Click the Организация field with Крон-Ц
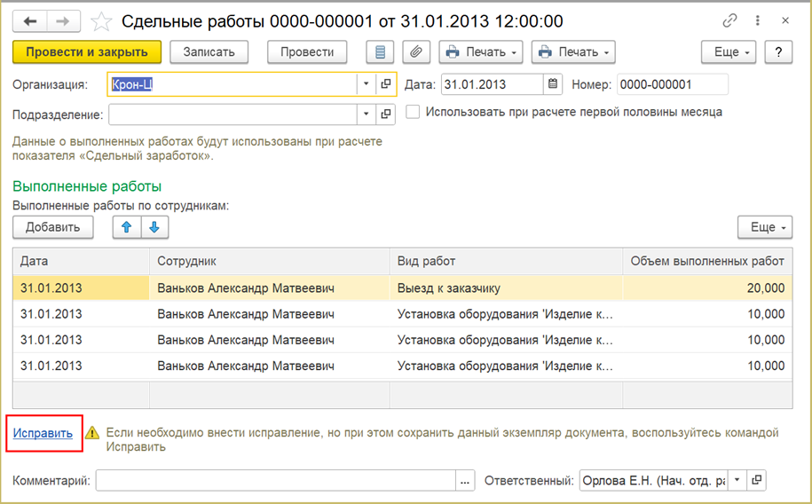Screen dimensions: 812x504 click(x=232, y=84)
